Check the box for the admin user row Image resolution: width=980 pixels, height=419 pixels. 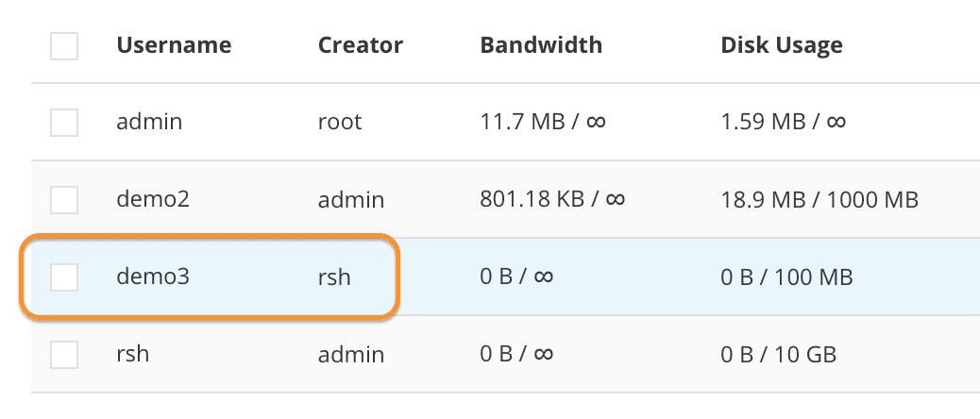(64, 122)
